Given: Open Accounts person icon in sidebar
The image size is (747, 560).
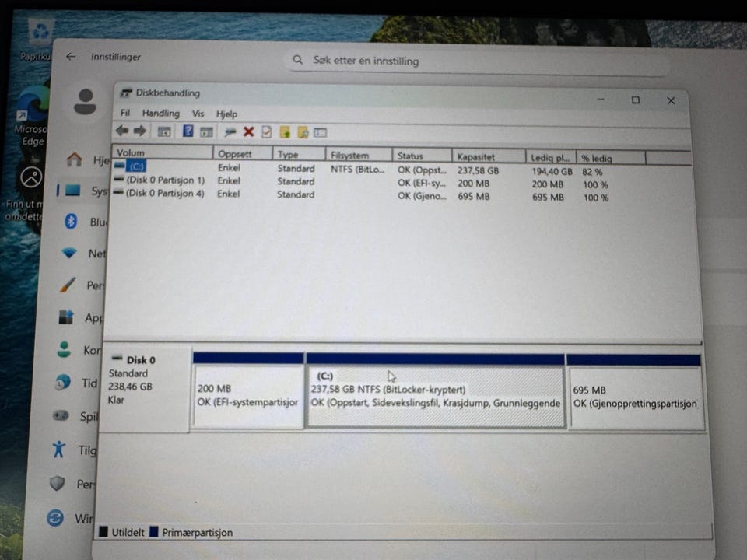Looking at the screenshot, I should (x=64, y=349).
